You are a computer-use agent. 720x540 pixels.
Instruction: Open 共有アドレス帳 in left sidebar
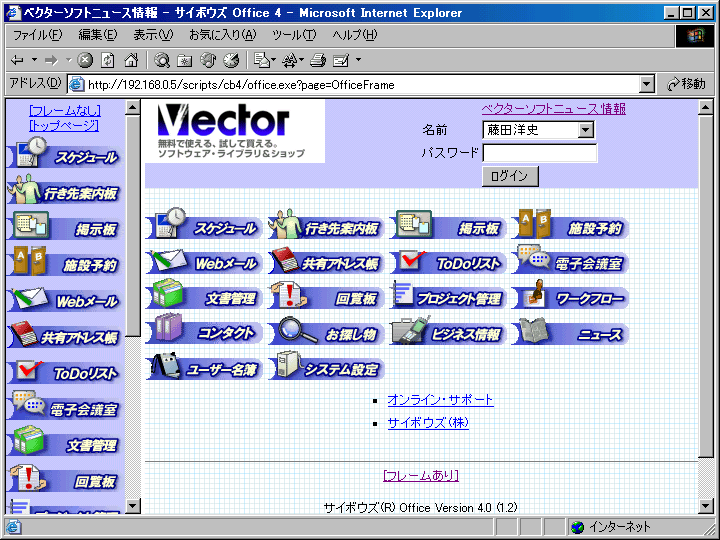pos(64,334)
